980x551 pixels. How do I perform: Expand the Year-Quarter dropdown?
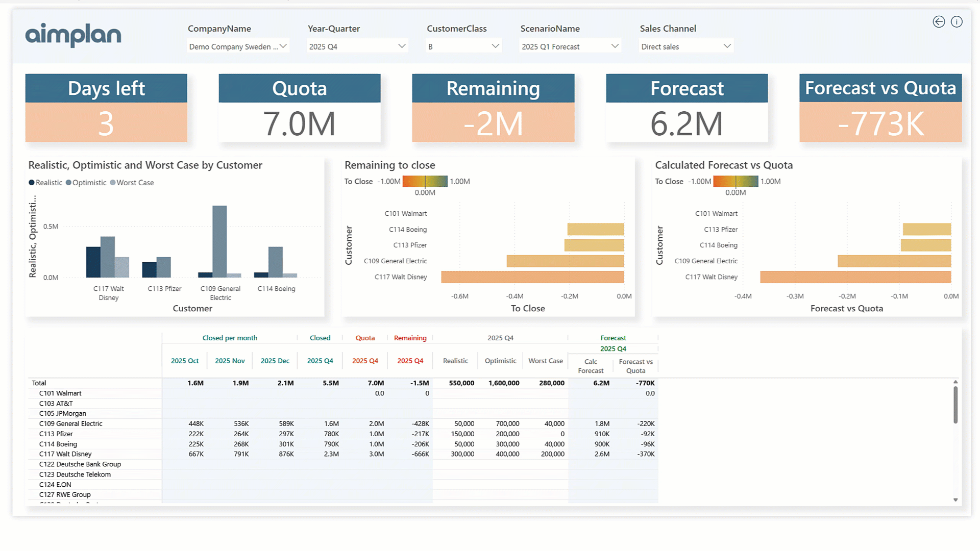(357, 46)
